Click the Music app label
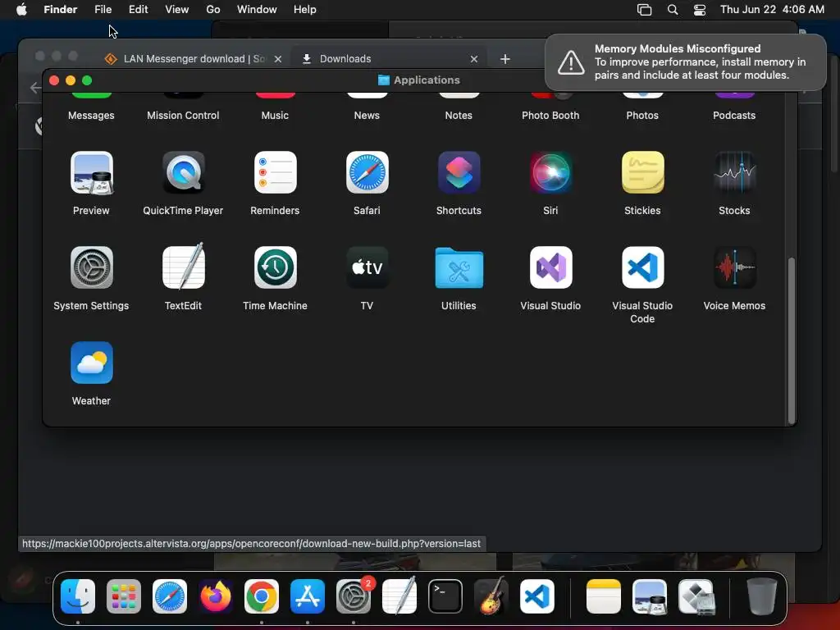Viewport: 840px width, 630px height. 275,116
